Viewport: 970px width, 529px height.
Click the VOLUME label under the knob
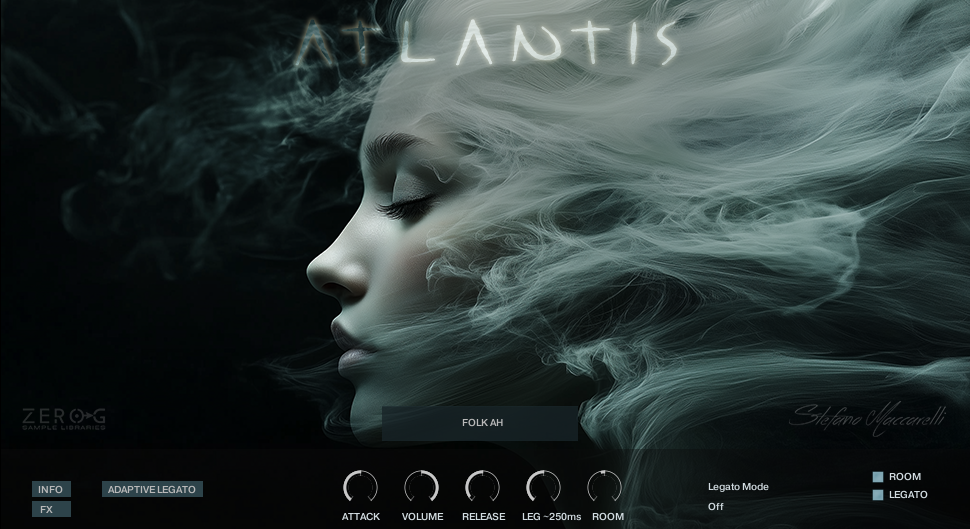[422, 517]
